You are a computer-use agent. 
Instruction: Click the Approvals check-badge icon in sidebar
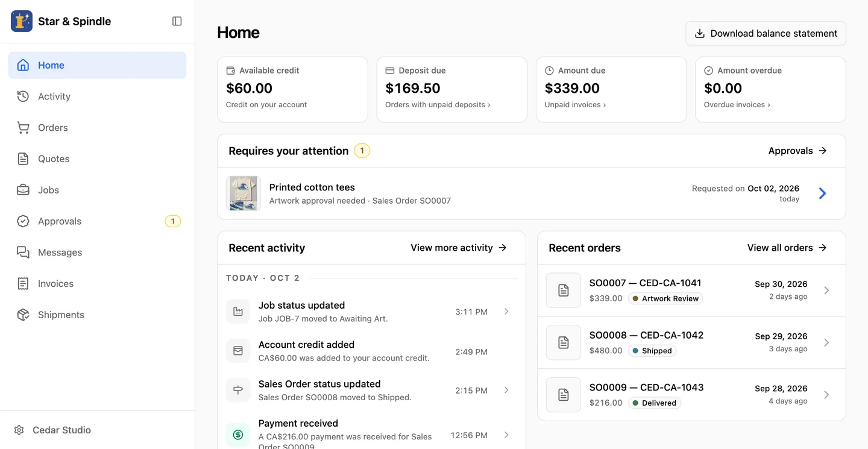[x=23, y=221]
